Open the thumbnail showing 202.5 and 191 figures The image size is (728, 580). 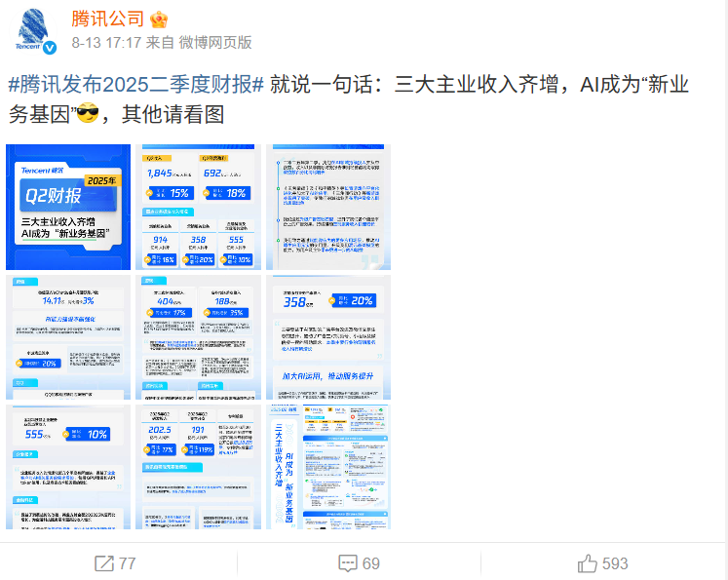198,467
